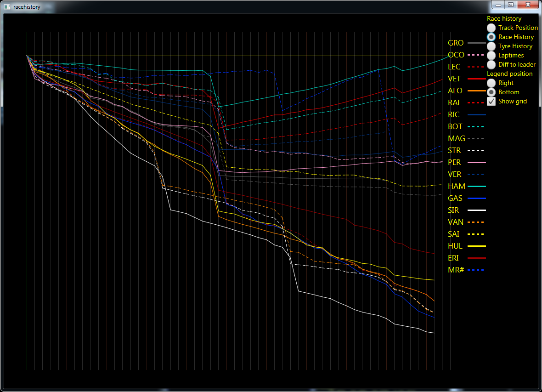
Task: Click the VAN dashed orange line marker
Action: (x=476, y=222)
